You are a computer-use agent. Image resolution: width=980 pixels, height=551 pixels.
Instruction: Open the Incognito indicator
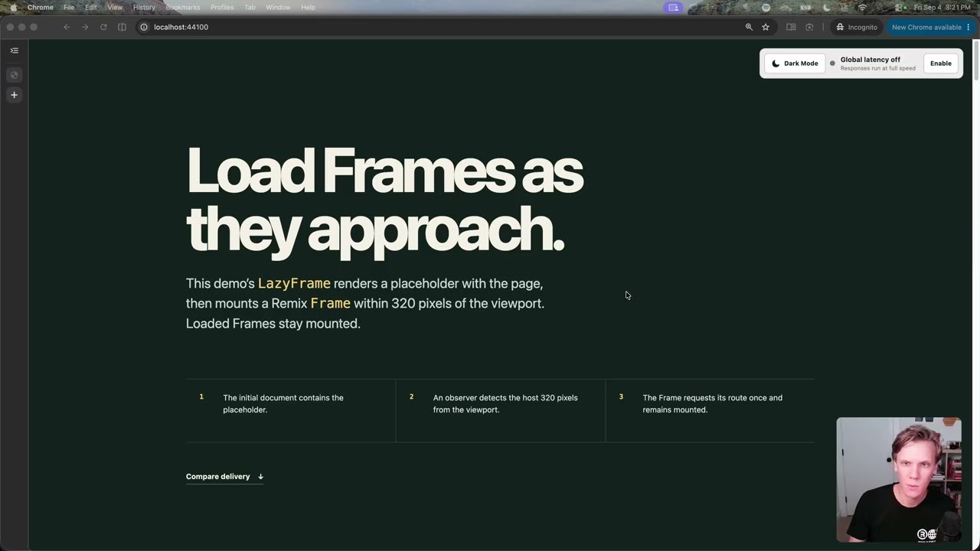857,27
